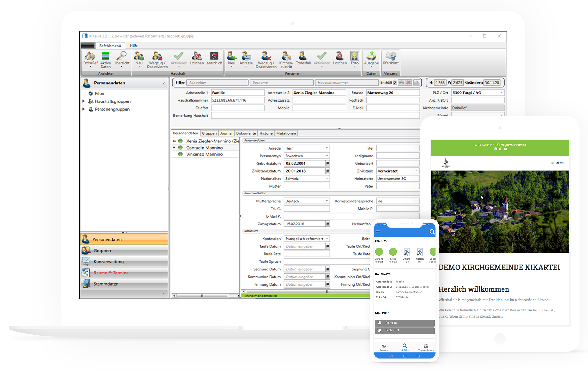This screenshot has width=588, height=376.
Task: Select Conradin Mannino in person list
Action: tap(204, 148)
